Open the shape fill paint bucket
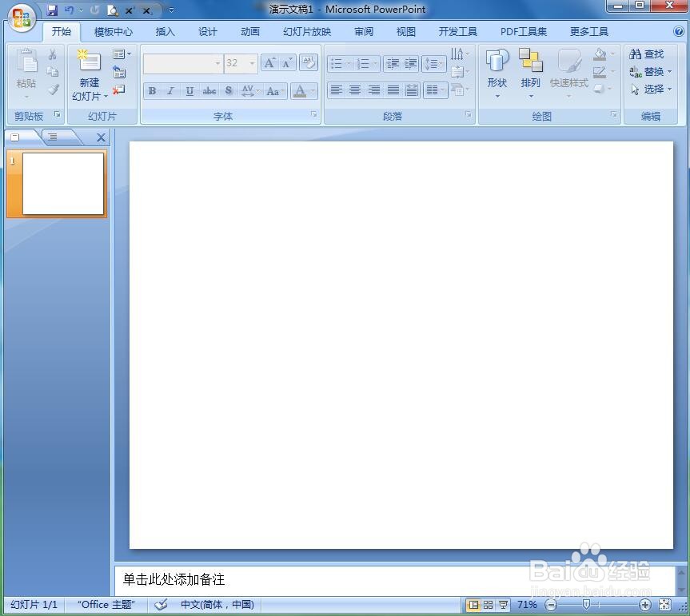690x616 pixels. point(600,54)
